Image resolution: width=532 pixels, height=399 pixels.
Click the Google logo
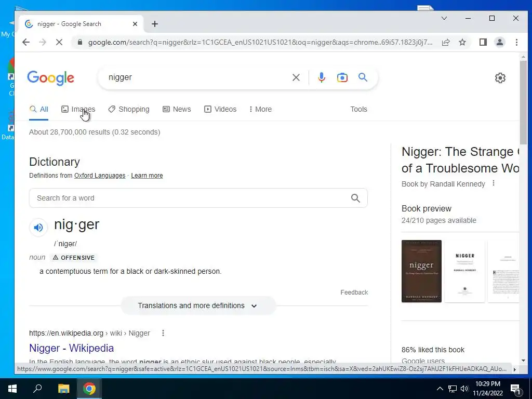point(50,78)
